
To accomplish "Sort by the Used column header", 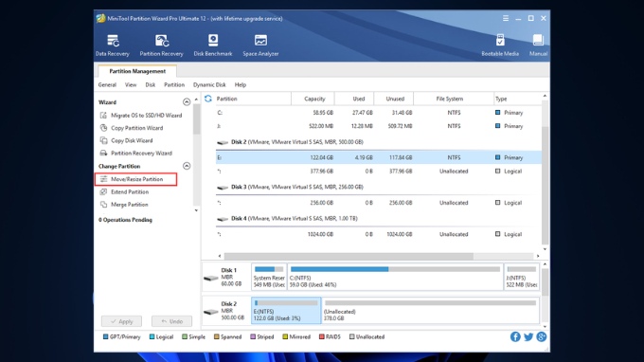I will tap(354, 99).
